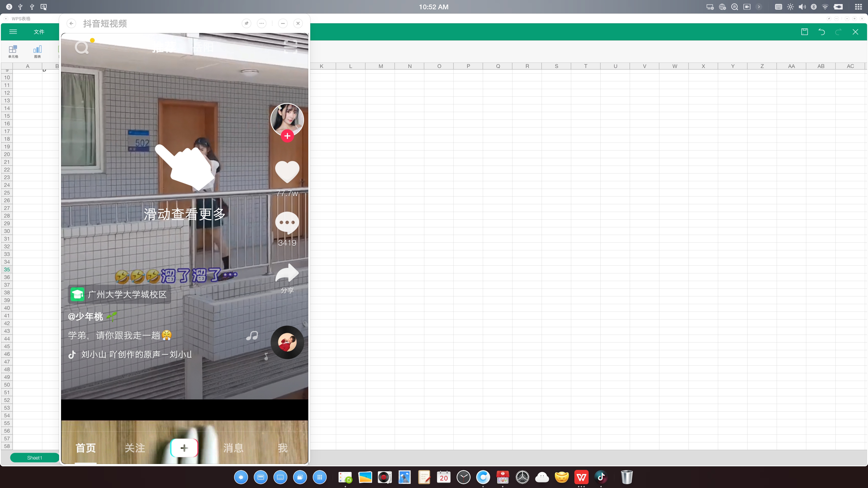868x488 pixels.
Task: Open the 文件 menu
Action: (39, 32)
